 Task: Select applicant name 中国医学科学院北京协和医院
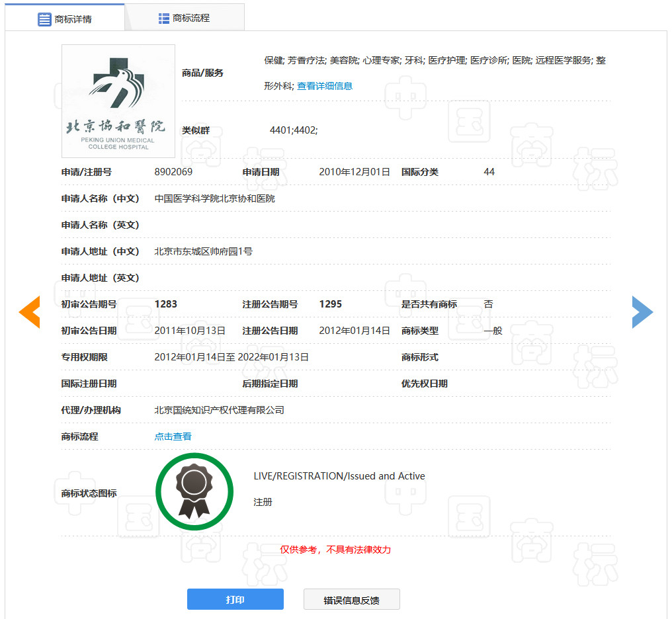click(214, 198)
